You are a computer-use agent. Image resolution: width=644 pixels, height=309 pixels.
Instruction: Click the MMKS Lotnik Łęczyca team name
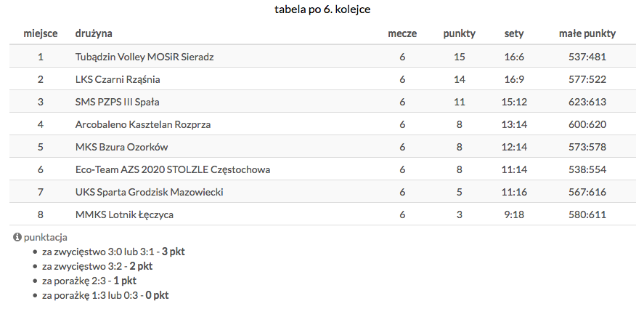[x=124, y=214]
